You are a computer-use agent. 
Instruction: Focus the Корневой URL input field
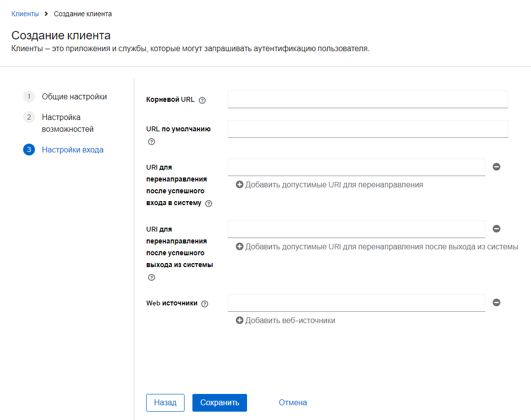[368, 99]
